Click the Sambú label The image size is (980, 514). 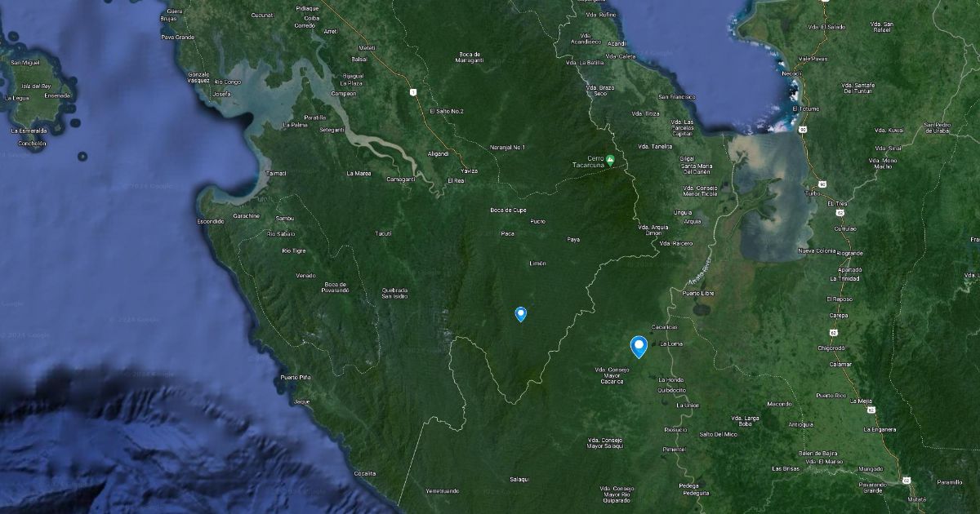click(x=285, y=219)
